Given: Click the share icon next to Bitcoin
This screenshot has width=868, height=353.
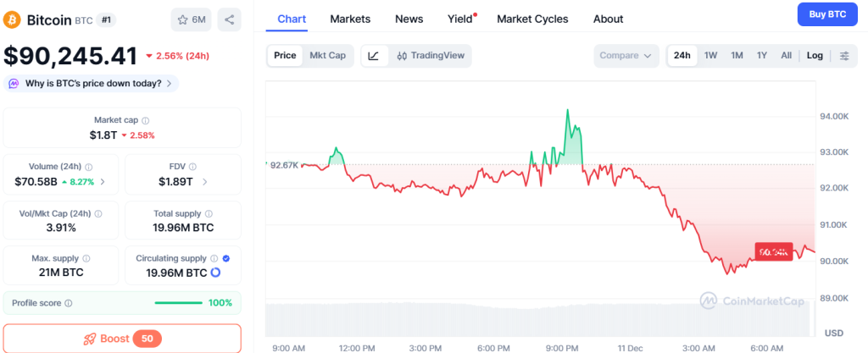Looking at the screenshot, I should (x=229, y=19).
